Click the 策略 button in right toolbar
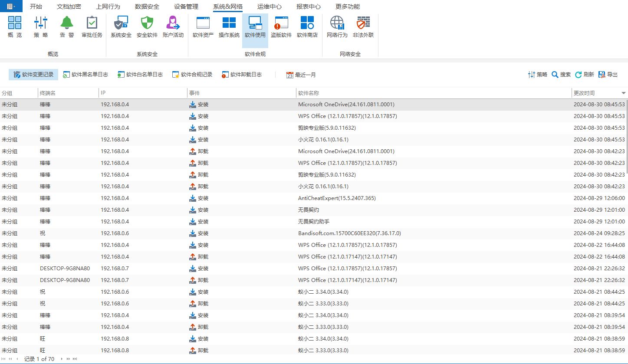The height and width of the screenshot is (364, 628). (x=537, y=75)
